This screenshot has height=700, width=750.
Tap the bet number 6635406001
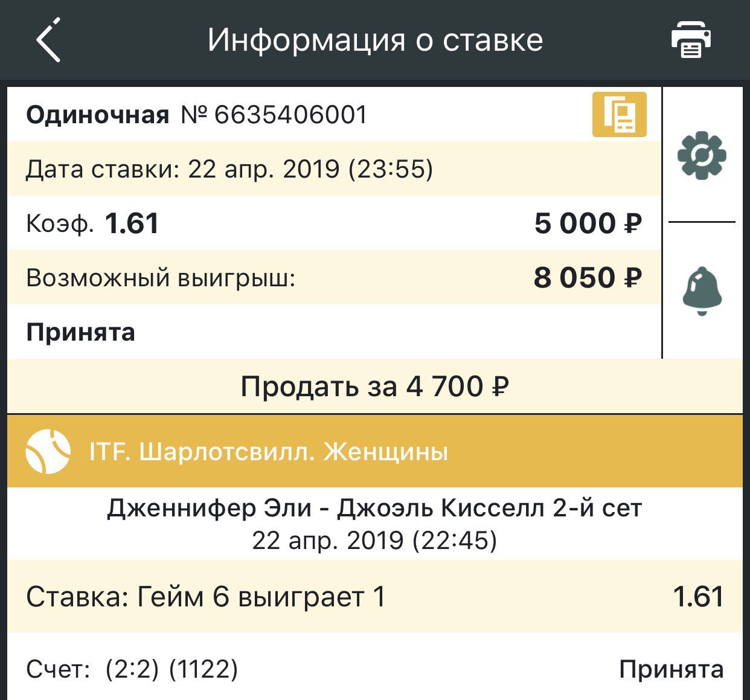pos(290,115)
